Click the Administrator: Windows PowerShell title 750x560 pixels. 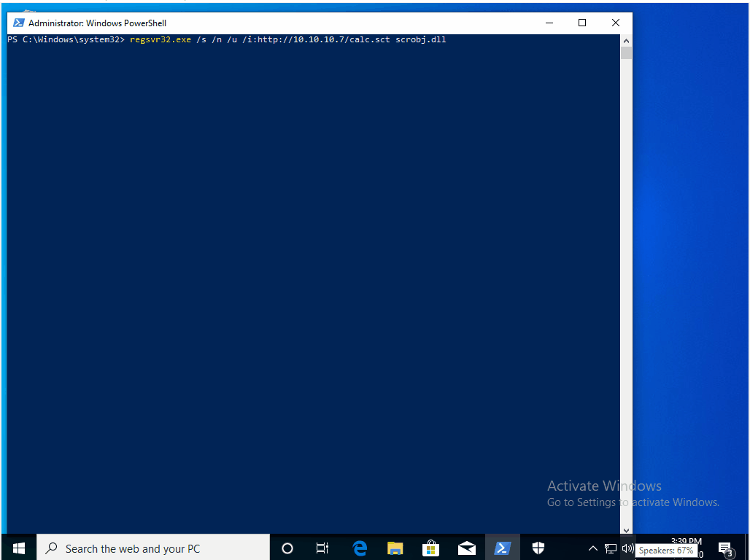coord(98,23)
